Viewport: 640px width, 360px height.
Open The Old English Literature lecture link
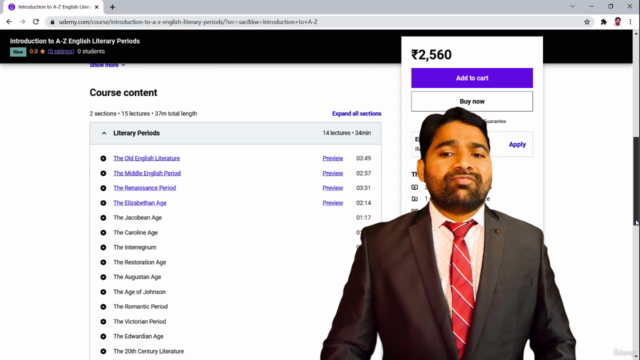[147, 158]
